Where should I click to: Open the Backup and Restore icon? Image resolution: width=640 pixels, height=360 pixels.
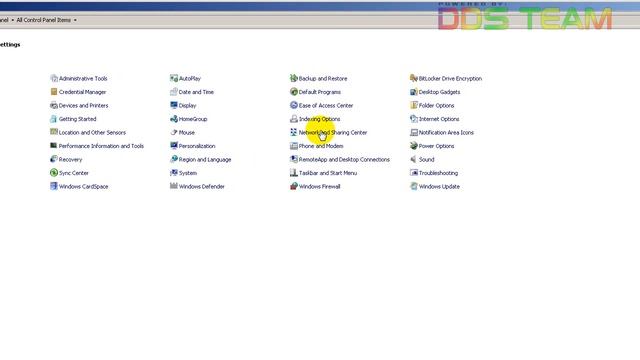[x=294, y=78]
